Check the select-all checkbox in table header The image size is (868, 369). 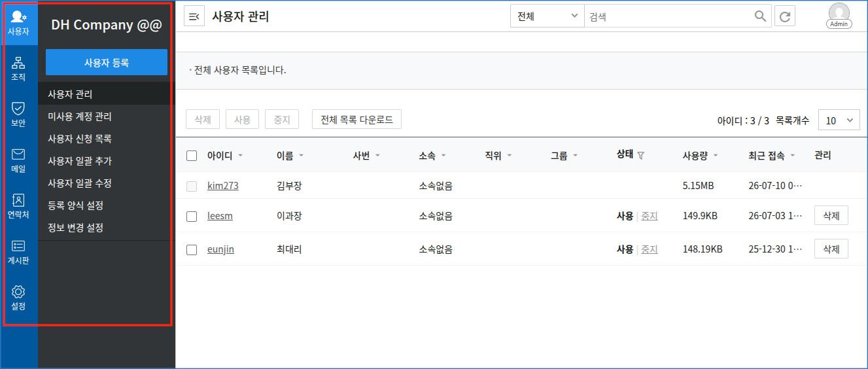point(192,156)
